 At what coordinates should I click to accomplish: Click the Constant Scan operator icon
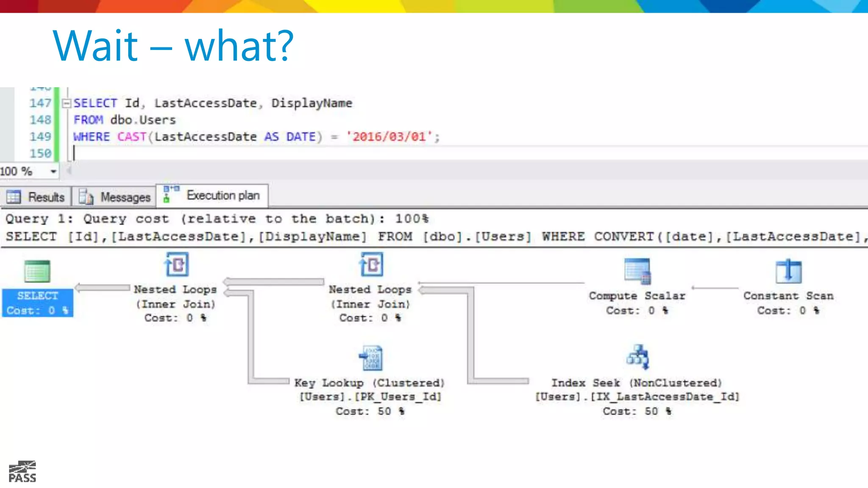(x=788, y=271)
